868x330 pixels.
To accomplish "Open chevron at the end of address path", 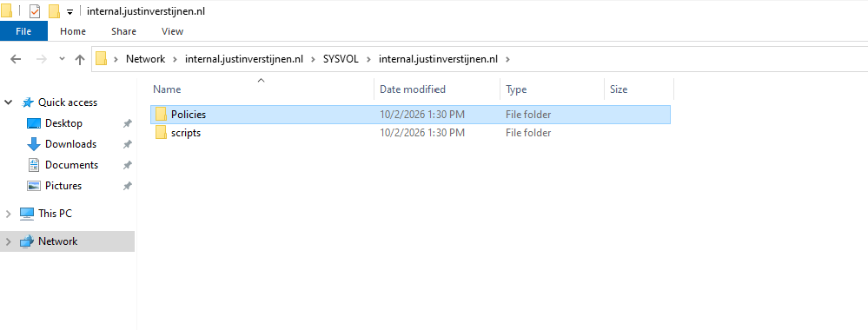I will 508,59.
